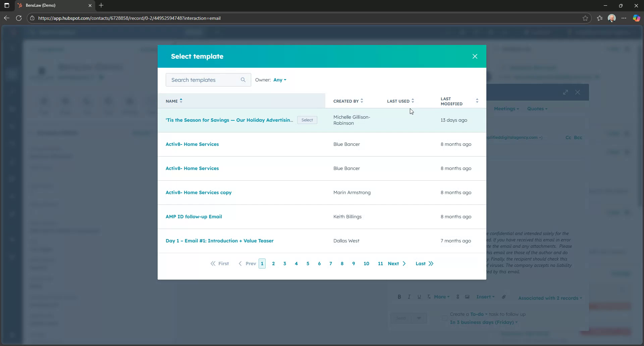The height and width of the screenshot is (346, 644).
Task: Underline text using the composer toolbar
Action: pyautogui.click(x=419, y=297)
